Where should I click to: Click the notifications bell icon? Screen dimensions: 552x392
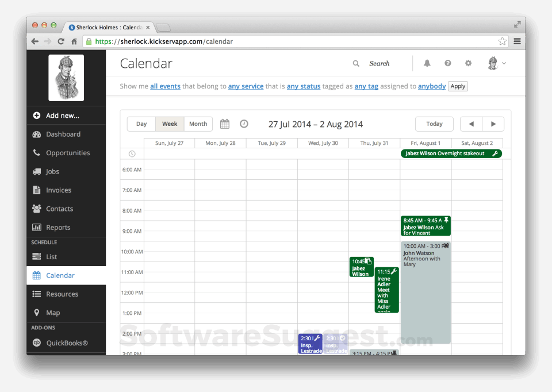tap(427, 63)
